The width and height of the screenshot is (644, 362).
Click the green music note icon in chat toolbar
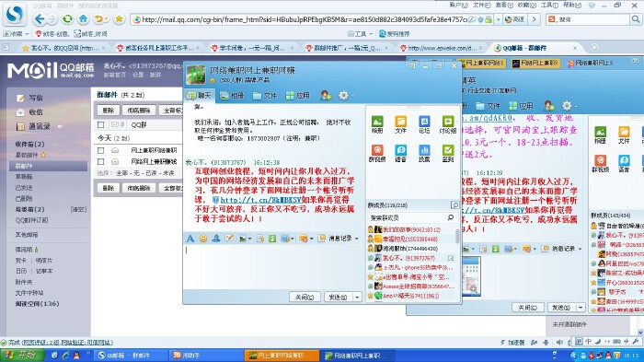click(272, 239)
